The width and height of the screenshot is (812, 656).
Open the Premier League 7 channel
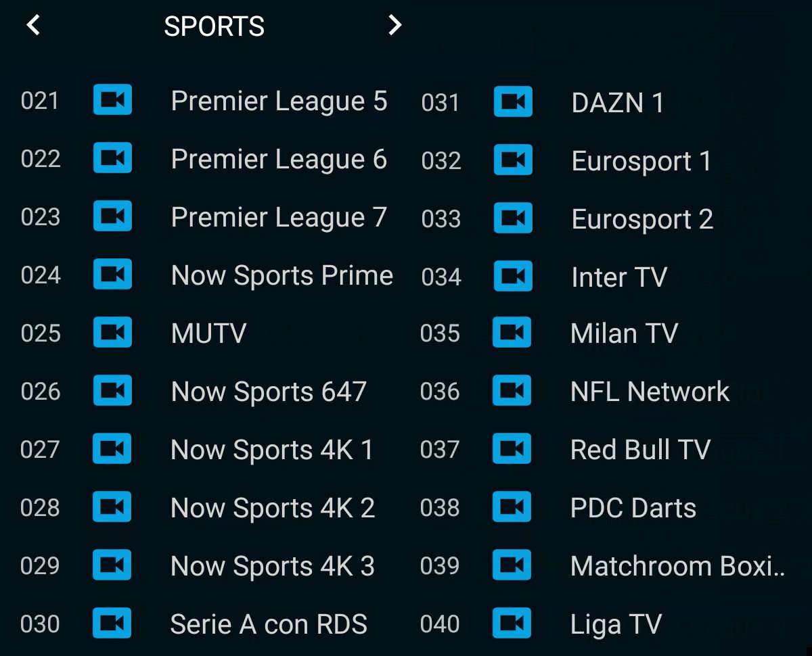tap(279, 216)
